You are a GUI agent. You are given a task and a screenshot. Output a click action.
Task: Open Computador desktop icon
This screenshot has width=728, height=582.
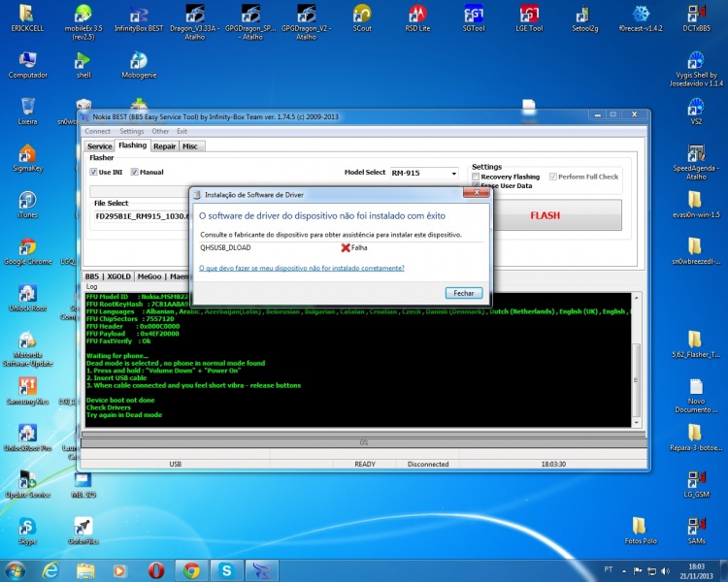tap(28, 65)
